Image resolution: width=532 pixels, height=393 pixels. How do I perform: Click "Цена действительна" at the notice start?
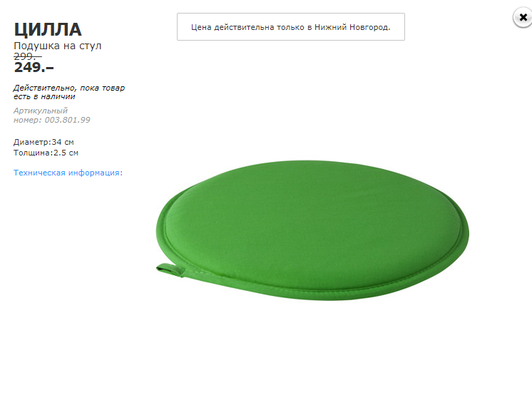(227, 27)
